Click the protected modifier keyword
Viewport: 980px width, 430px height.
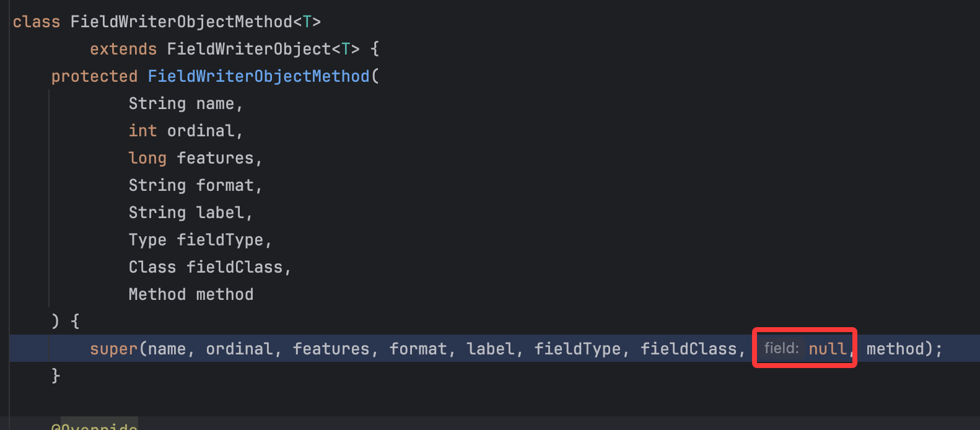click(94, 76)
